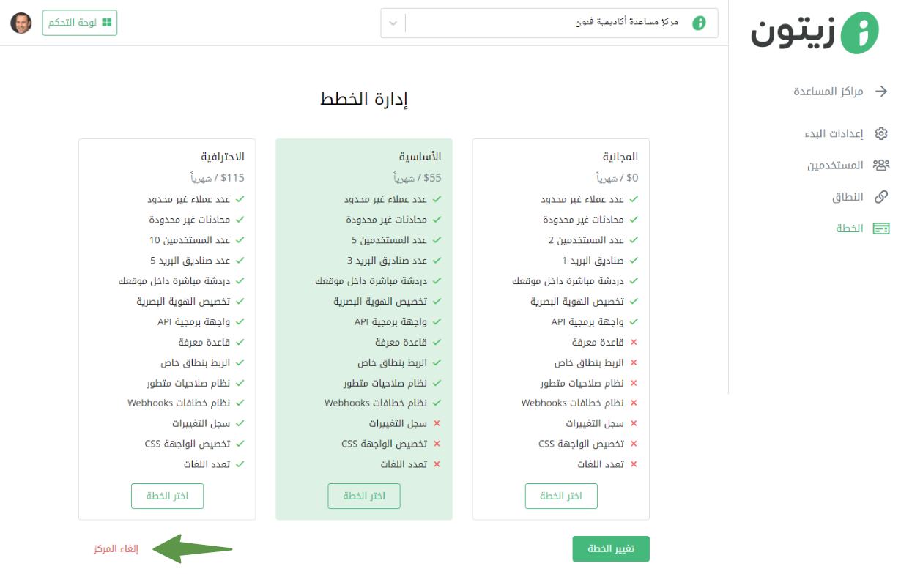Screen dimensions: 901x588
Task: Click the users icon for المستخدمين
Action: tap(881, 165)
